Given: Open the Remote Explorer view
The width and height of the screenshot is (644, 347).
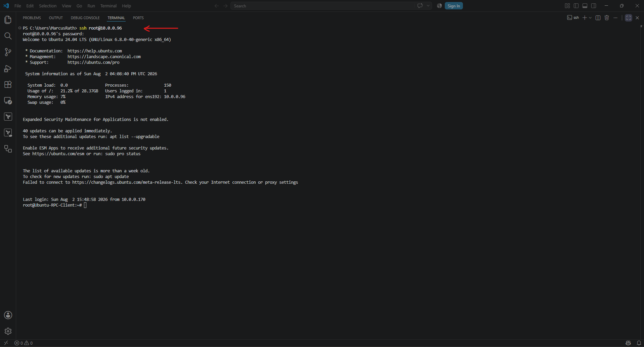Looking at the screenshot, I should (8, 100).
